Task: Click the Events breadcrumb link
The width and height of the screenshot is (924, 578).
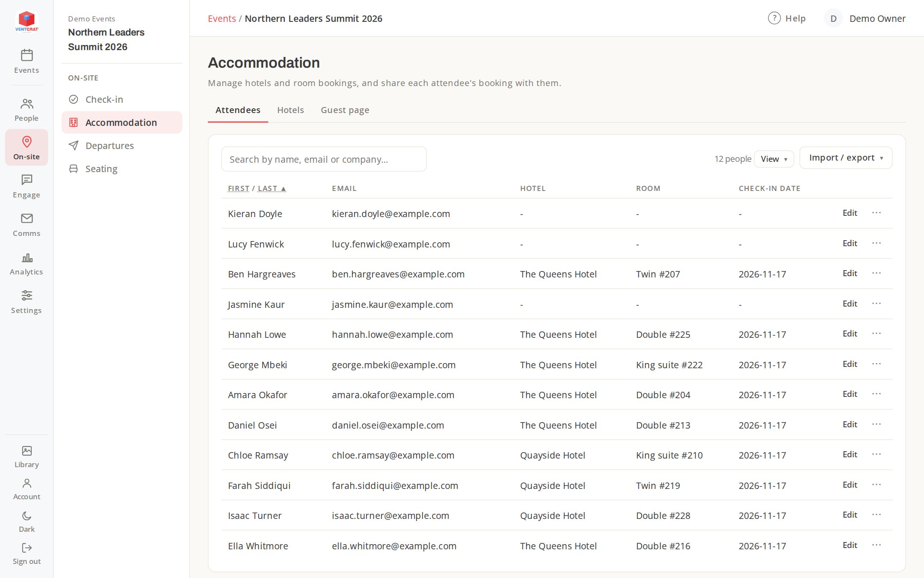Action: 222,18
